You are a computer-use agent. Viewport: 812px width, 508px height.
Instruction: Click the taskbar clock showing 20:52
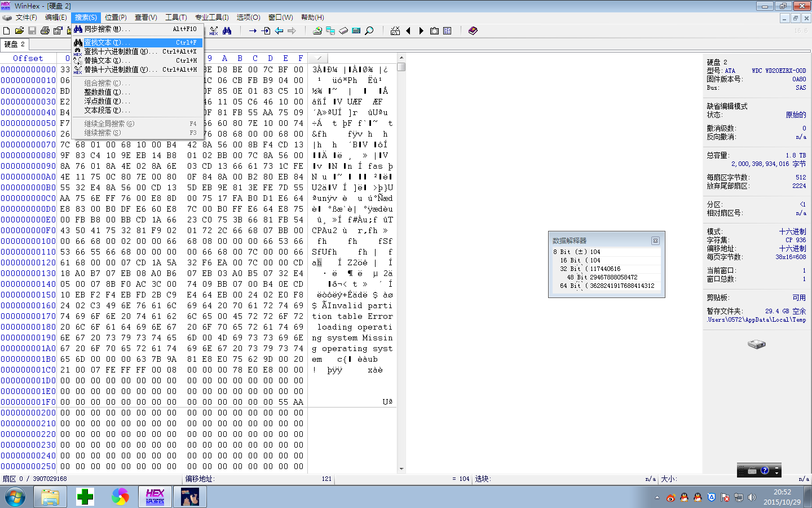(782, 497)
